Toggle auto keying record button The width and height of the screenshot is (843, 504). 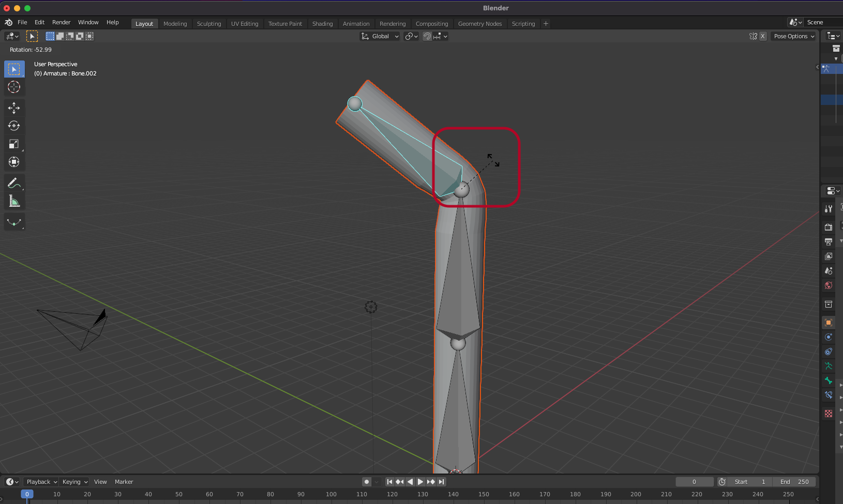pyautogui.click(x=367, y=482)
